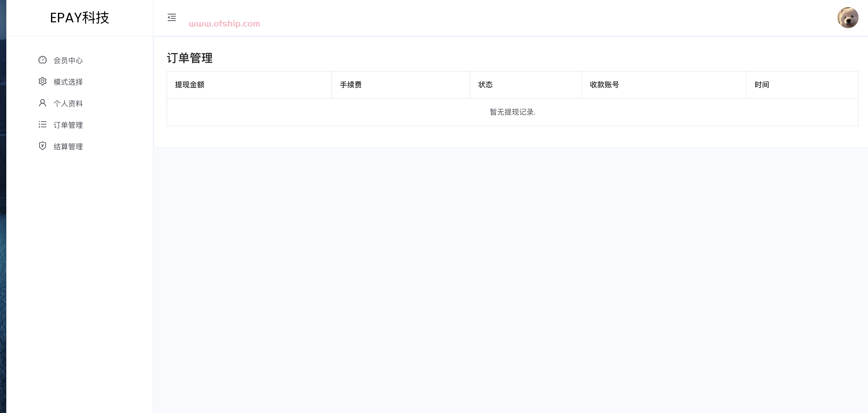Screen dimensions: 868x413
Task: Click the 暂无提现记录 empty row text
Action: [x=513, y=112]
